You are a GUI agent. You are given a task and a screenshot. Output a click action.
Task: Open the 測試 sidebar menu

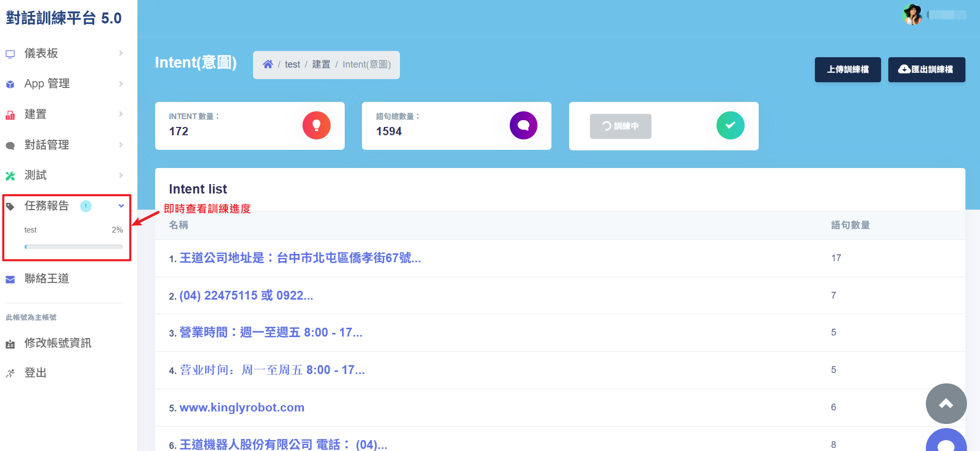pos(35,175)
